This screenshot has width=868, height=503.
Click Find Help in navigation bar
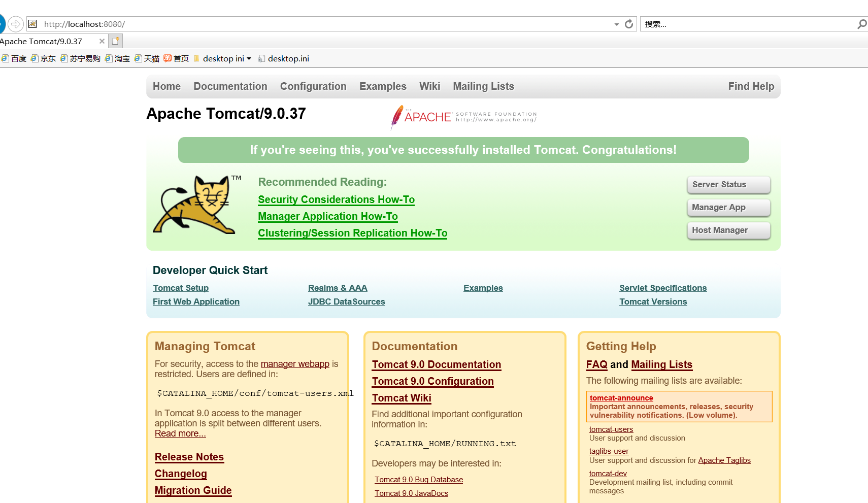pos(751,86)
